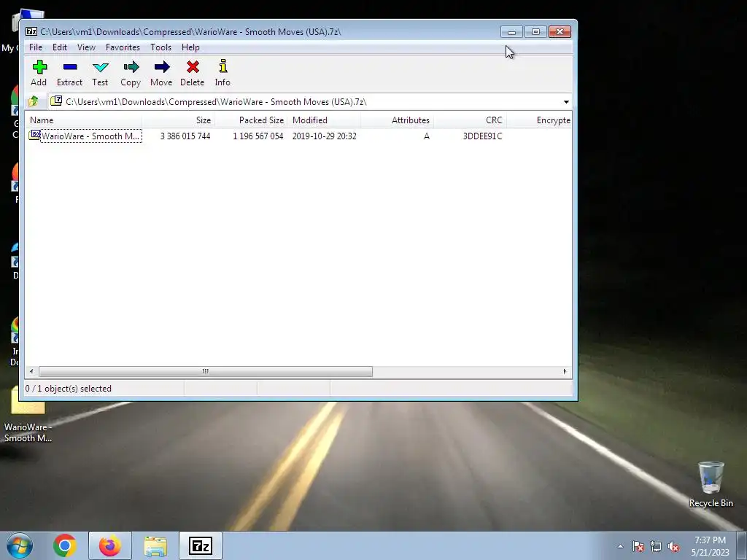Click the '0 / 1 object(s) selected' status text
The height and width of the screenshot is (560, 747).
click(68, 389)
